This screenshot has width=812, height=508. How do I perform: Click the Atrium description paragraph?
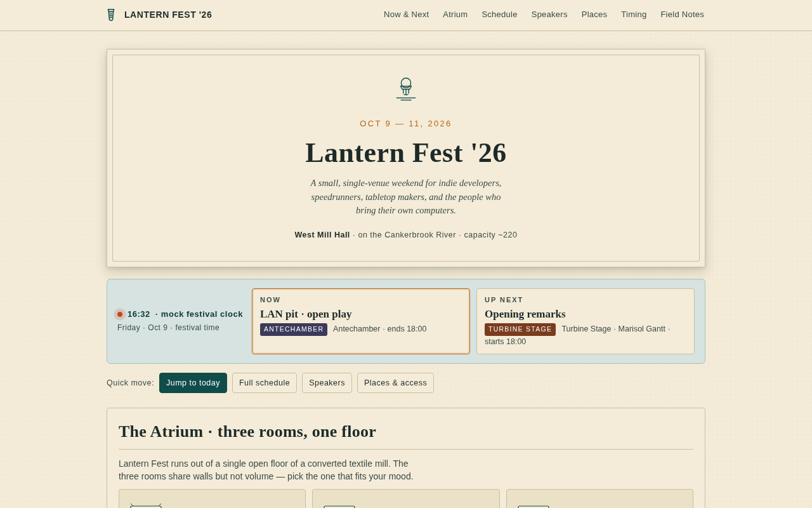(x=266, y=470)
